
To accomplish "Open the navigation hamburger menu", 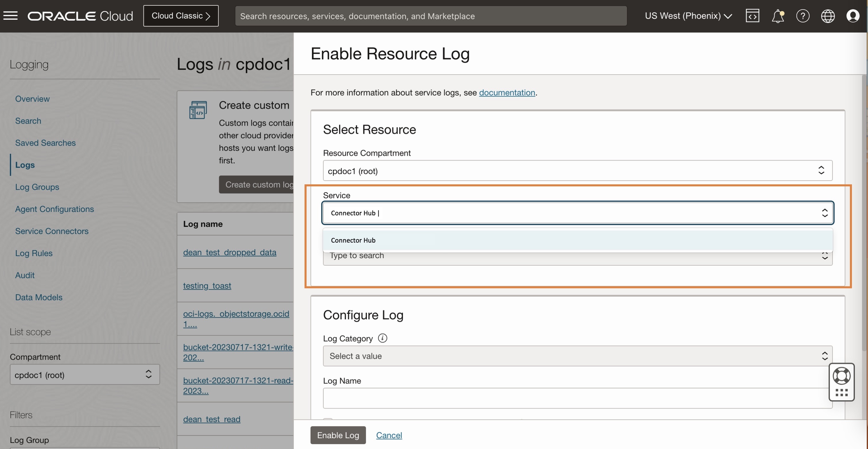I will (10, 16).
